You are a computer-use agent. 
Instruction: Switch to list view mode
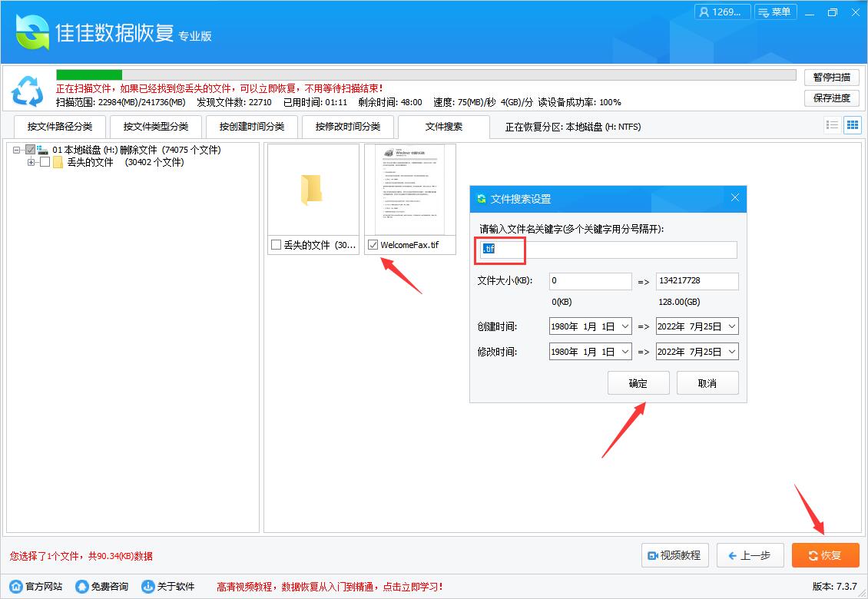point(832,124)
